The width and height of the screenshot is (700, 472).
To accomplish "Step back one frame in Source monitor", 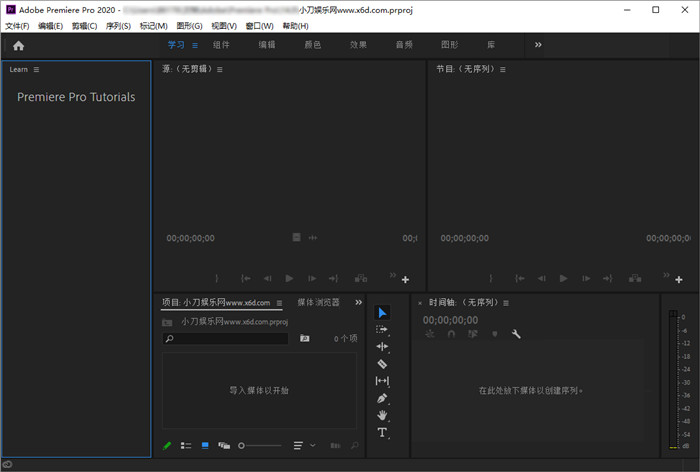I will (267, 279).
